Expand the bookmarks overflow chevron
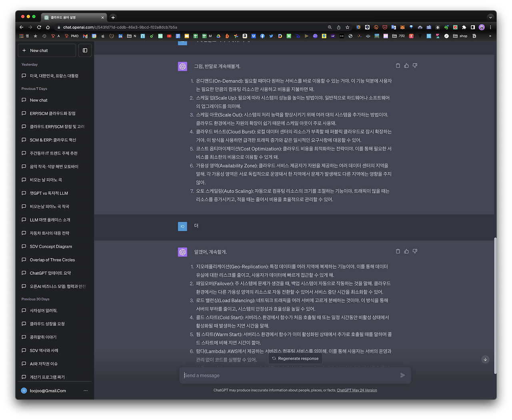 click(490, 36)
